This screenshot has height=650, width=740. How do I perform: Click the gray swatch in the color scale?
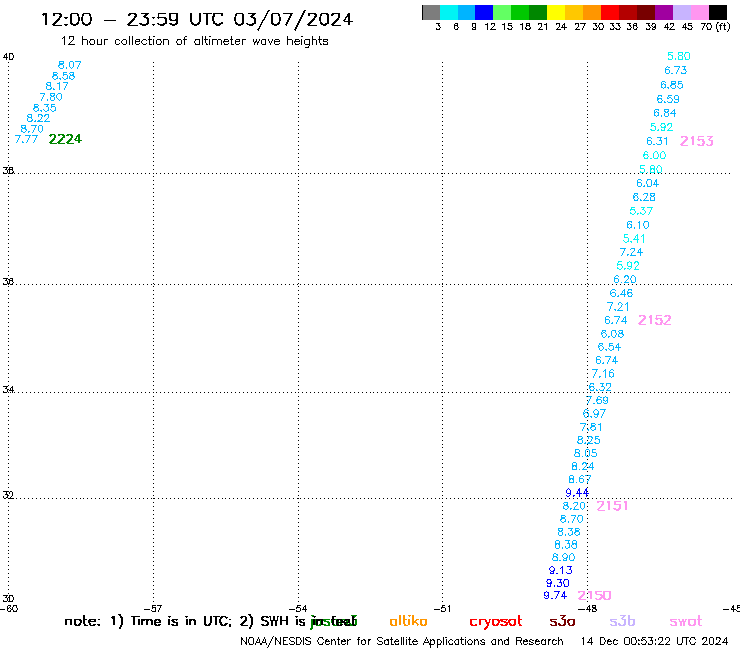(x=431, y=12)
